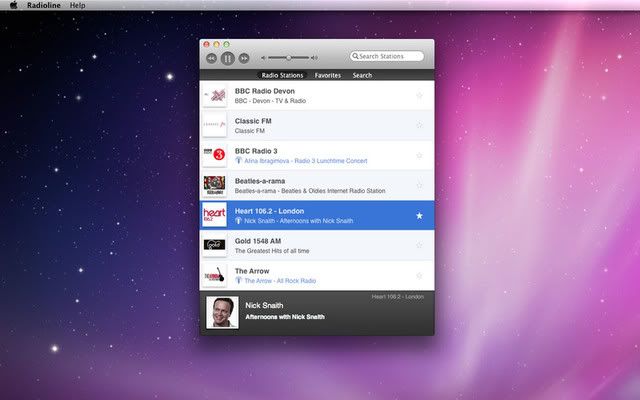Switch to the Radio Stations tab
Screen dimensions: 640x400
click(x=282, y=75)
